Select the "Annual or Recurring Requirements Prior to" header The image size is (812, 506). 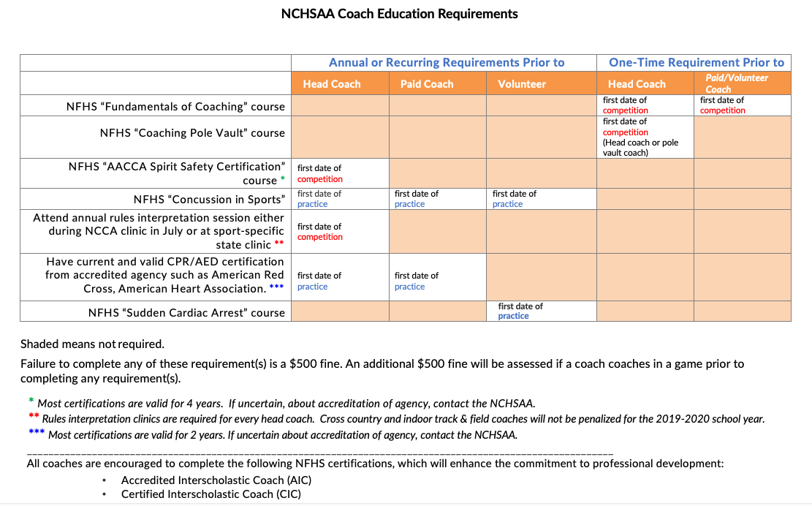(x=446, y=63)
